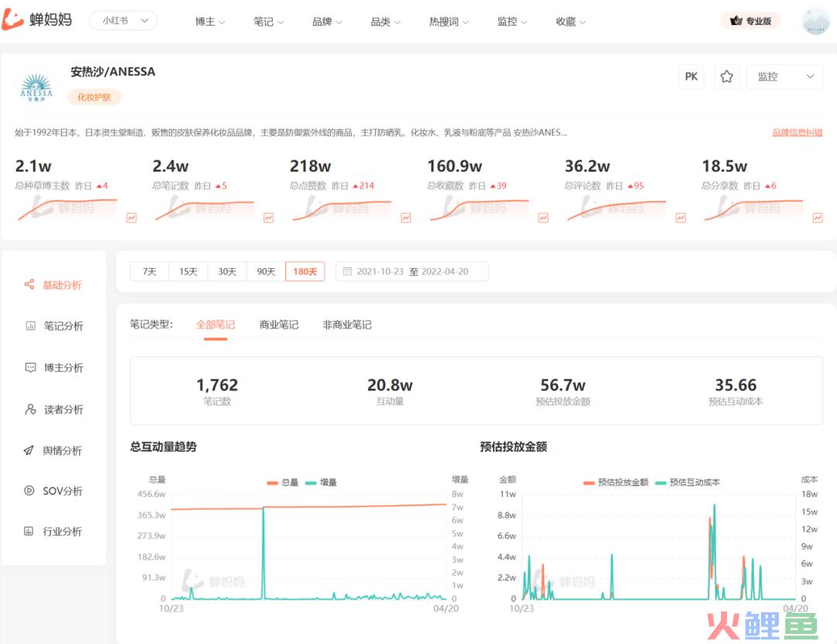Click the 化妆护肤 category tag
Image resolution: width=837 pixels, height=644 pixels.
coord(95,97)
